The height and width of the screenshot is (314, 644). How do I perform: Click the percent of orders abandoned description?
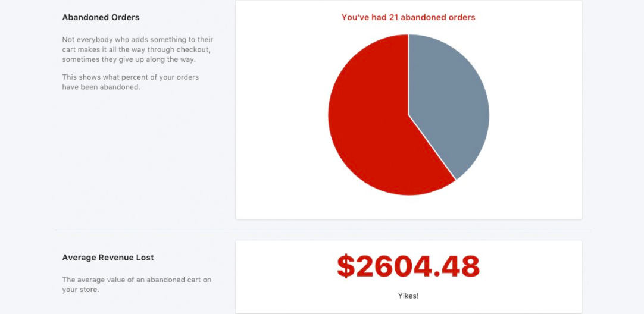pos(130,82)
